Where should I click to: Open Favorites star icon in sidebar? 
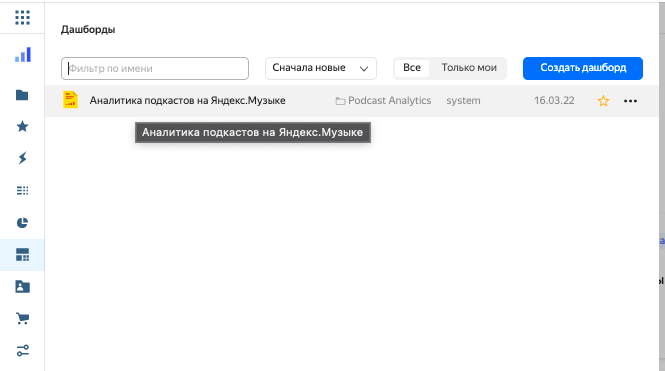point(22,126)
